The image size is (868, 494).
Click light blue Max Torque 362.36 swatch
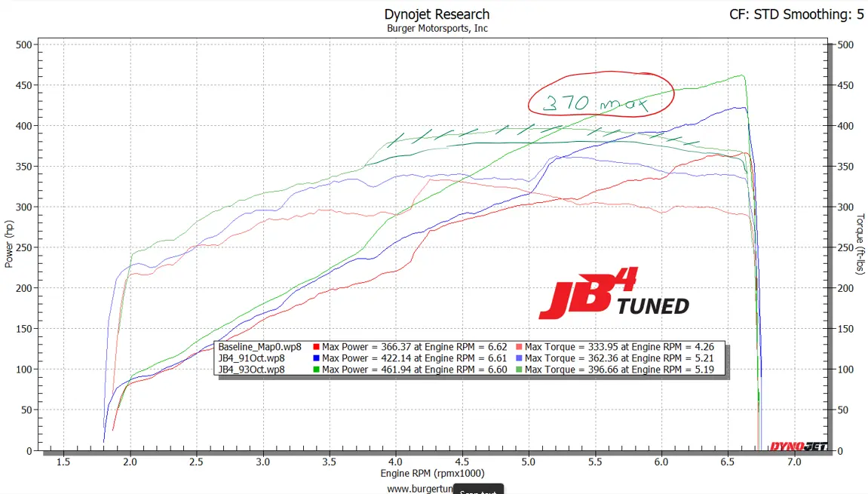pos(519,358)
